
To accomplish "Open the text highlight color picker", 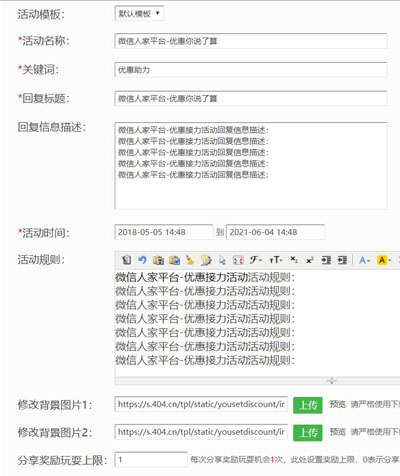I will pos(384,260).
